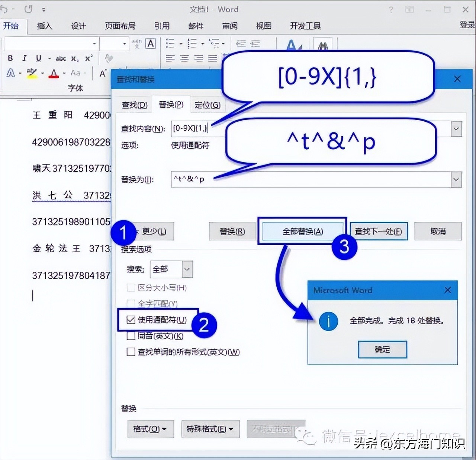Enable the 全字匹配 whole word checkbox
This screenshot has height=460, width=476.
[x=131, y=304]
